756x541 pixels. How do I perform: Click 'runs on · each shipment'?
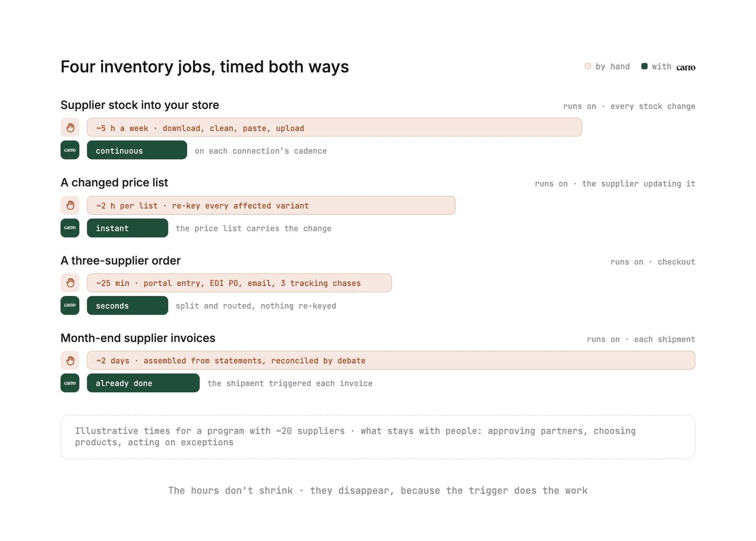(641, 339)
